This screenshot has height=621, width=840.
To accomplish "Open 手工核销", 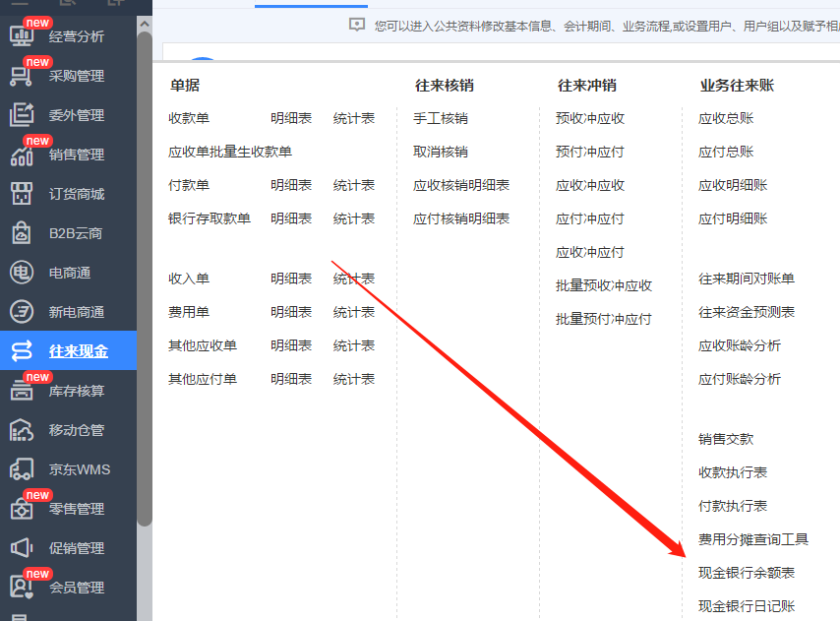I will coord(441,118).
